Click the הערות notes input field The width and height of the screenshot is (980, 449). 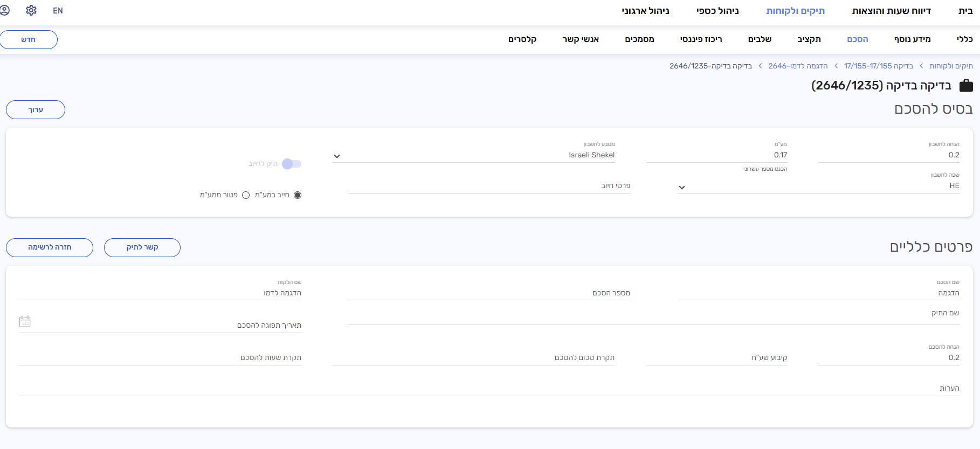(485, 389)
